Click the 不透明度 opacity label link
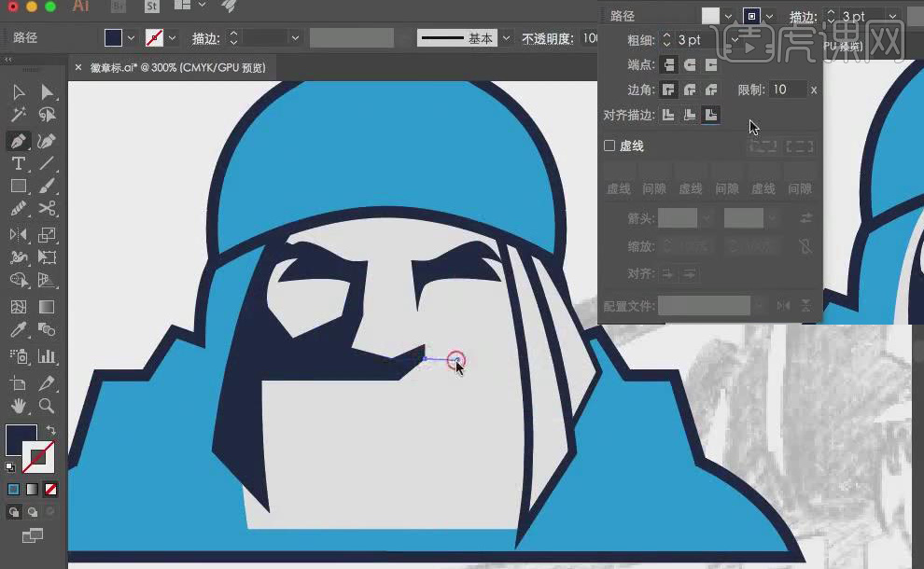 coord(549,38)
